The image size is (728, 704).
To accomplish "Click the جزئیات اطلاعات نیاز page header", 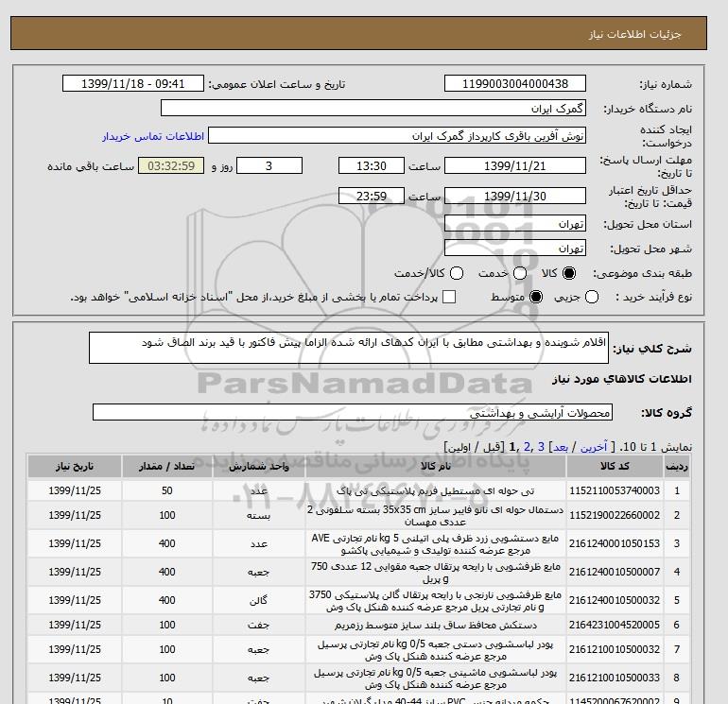I will point(634,34).
